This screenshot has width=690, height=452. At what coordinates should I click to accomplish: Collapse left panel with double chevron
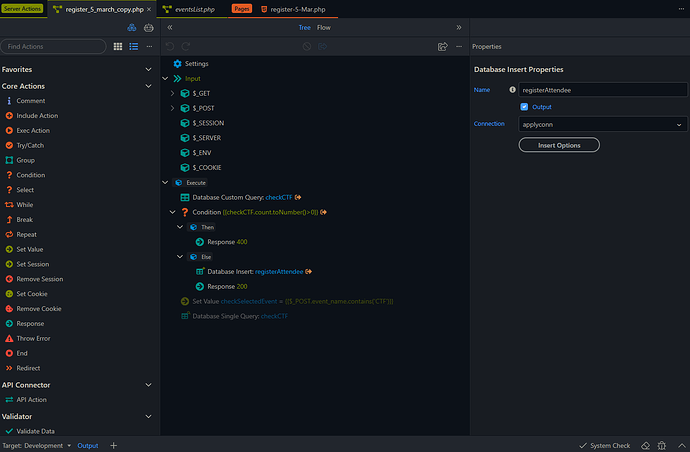coord(170,27)
